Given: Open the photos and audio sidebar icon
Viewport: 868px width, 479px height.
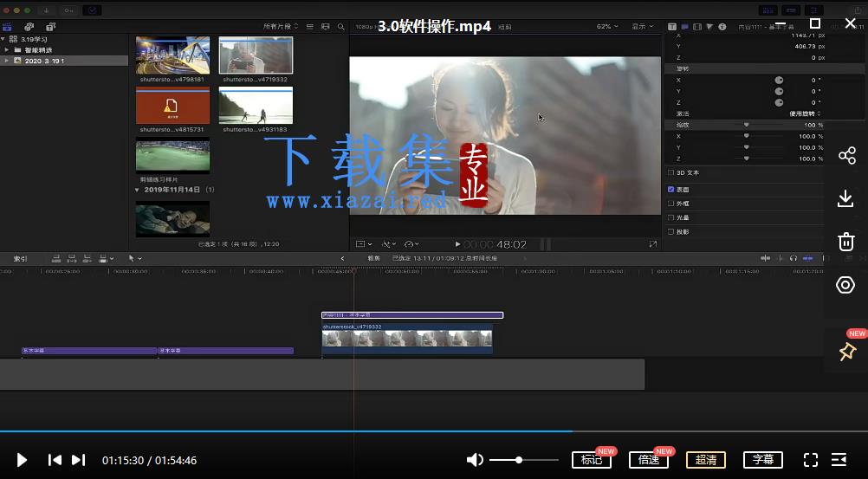Looking at the screenshot, I should coord(29,27).
